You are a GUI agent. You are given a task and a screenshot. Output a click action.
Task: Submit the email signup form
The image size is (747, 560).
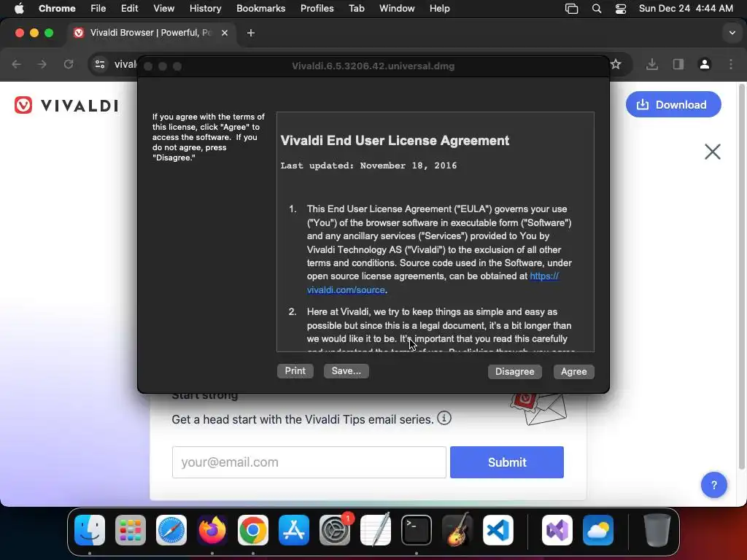point(507,462)
